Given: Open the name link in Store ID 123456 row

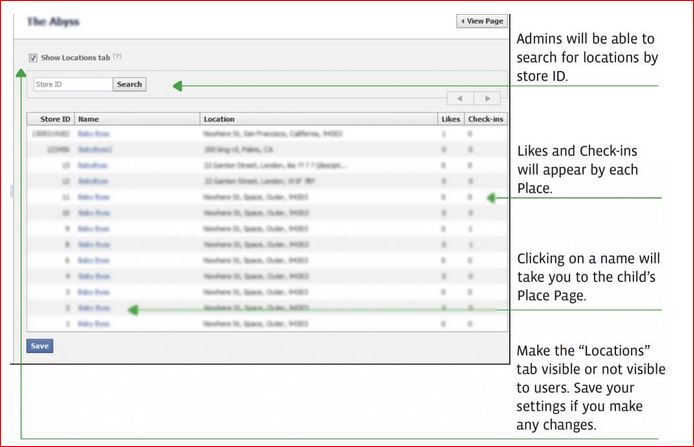Looking at the screenshot, I should [95, 150].
